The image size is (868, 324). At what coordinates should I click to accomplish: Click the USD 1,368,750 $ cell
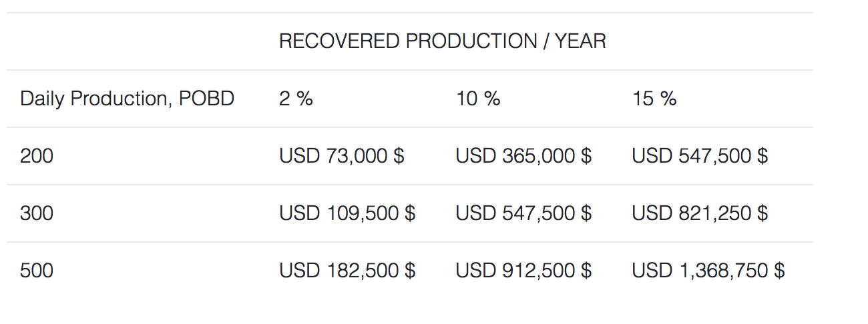coord(708,271)
